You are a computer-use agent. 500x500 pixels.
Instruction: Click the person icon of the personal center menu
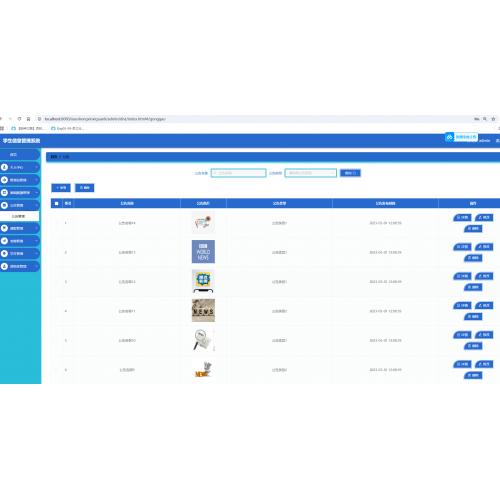click(x=4, y=167)
